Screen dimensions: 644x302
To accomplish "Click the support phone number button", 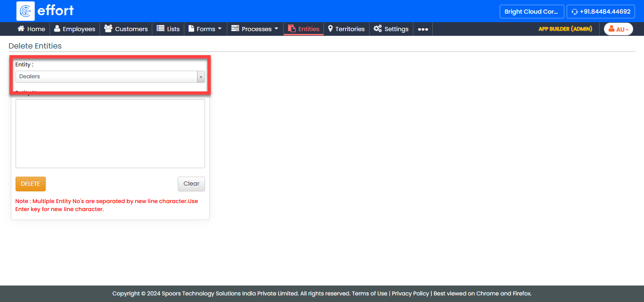I will click(601, 12).
